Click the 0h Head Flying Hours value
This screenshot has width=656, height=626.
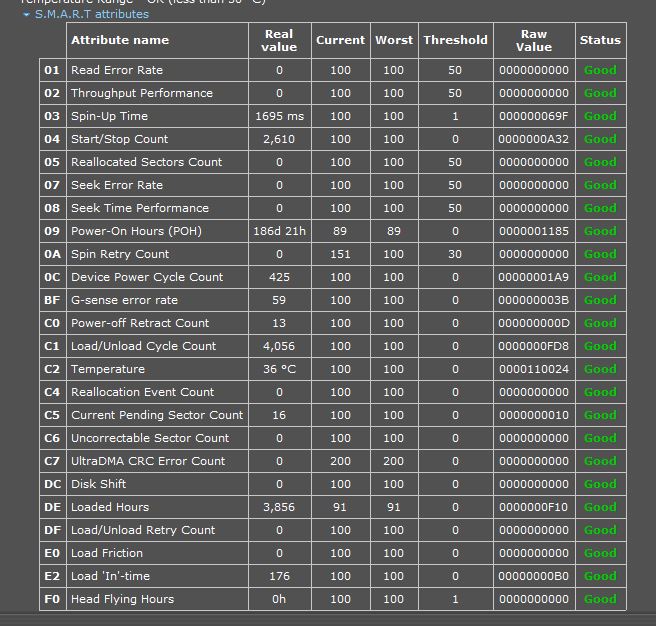pos(279,599)
